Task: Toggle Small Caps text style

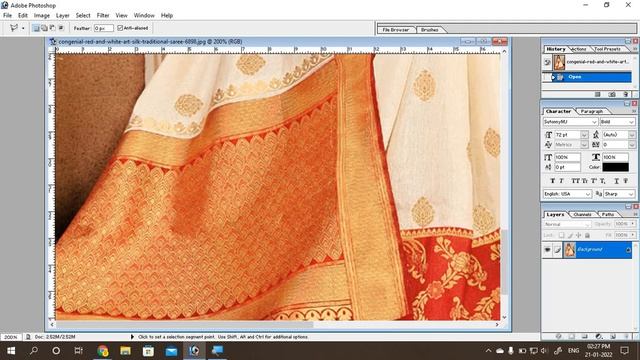Action: click(x=585, y=181)
